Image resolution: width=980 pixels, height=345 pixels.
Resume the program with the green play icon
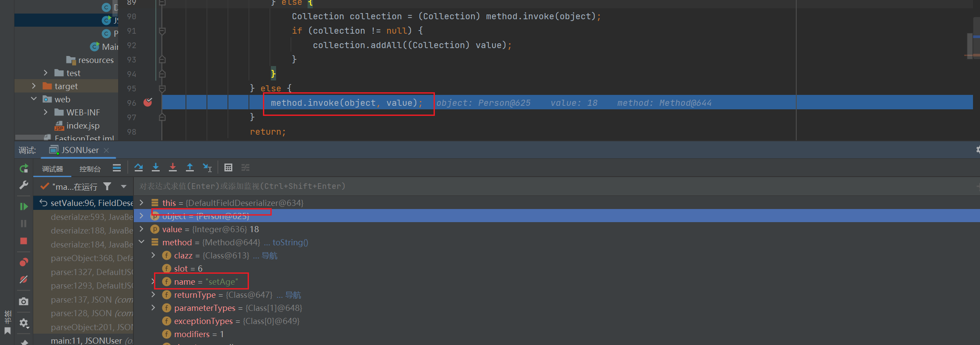pos(24,206)
